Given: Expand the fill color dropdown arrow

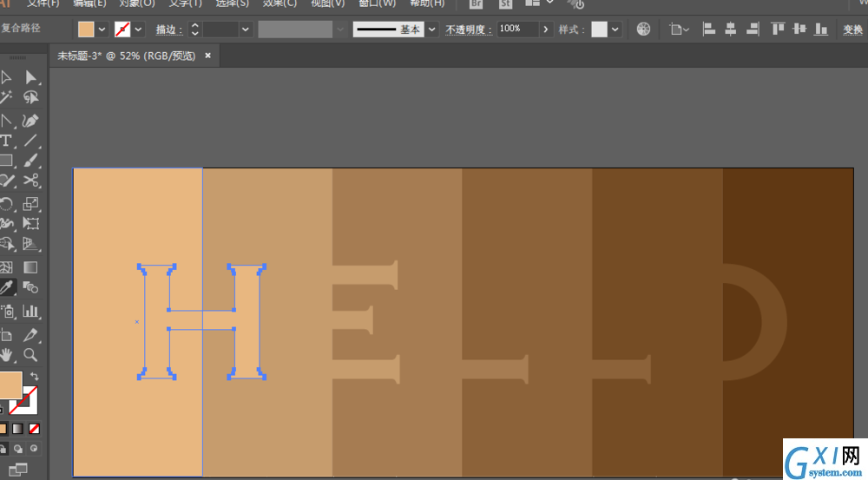Looking at the screenshot, I should (x=102, y=30).
